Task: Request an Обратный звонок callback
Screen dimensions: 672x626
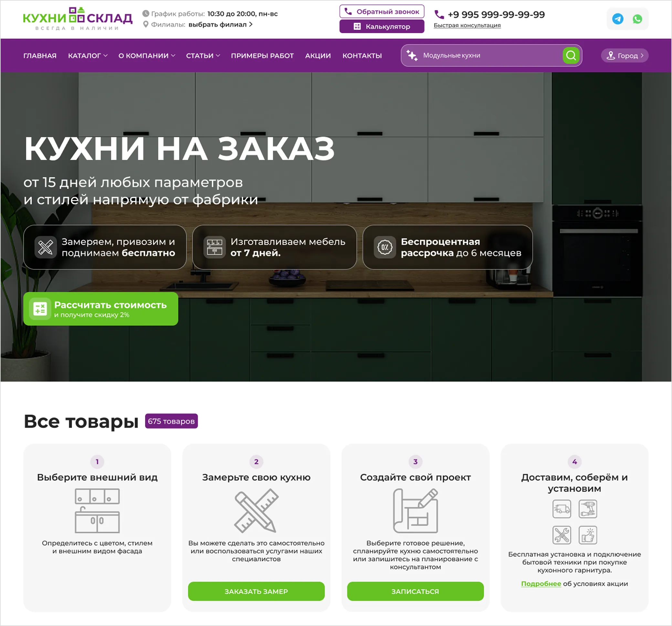Action: coord(382,12)
